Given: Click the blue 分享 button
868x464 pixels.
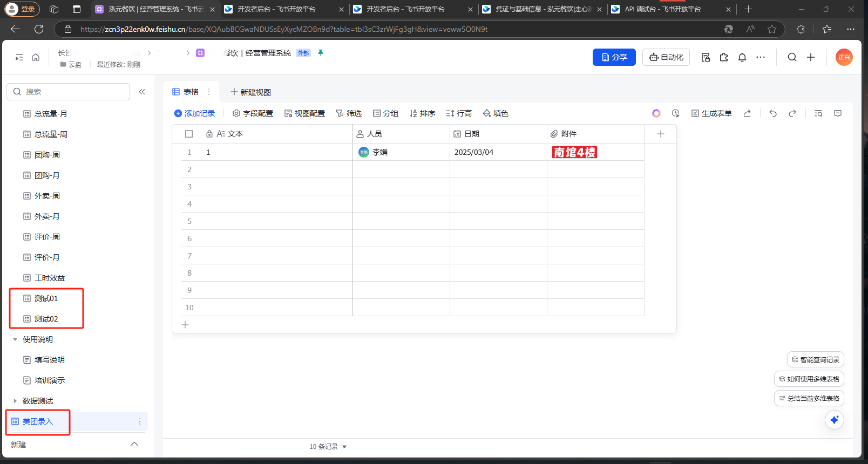Looking at the screenshot, I should (614, 57).
